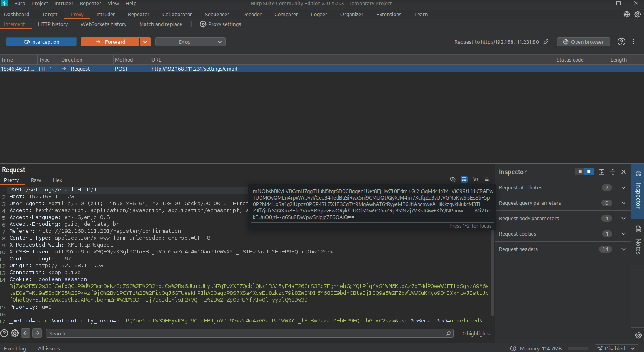Expand all Inspector sections
This screenshot has height=352, width=644.
[601, 172]
